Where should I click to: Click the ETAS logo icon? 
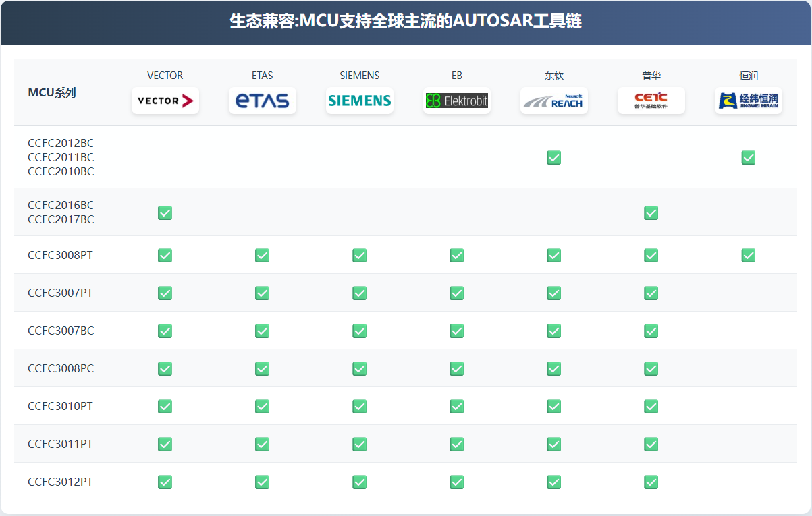(263, 101)
